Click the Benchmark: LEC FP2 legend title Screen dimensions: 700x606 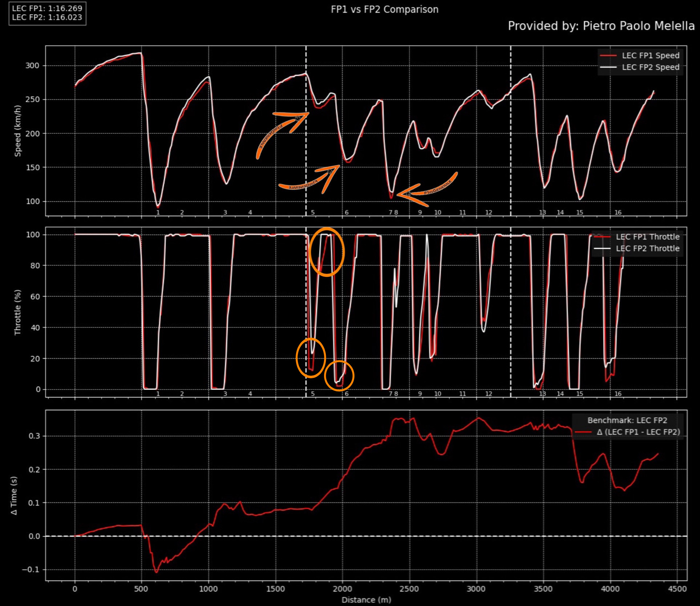tap(627, 420)
